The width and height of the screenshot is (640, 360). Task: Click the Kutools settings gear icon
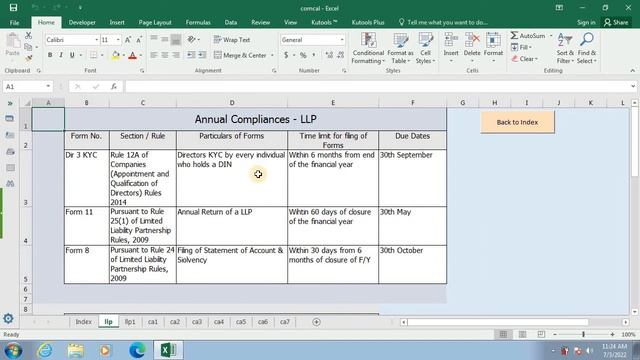[x=8, y=318]
